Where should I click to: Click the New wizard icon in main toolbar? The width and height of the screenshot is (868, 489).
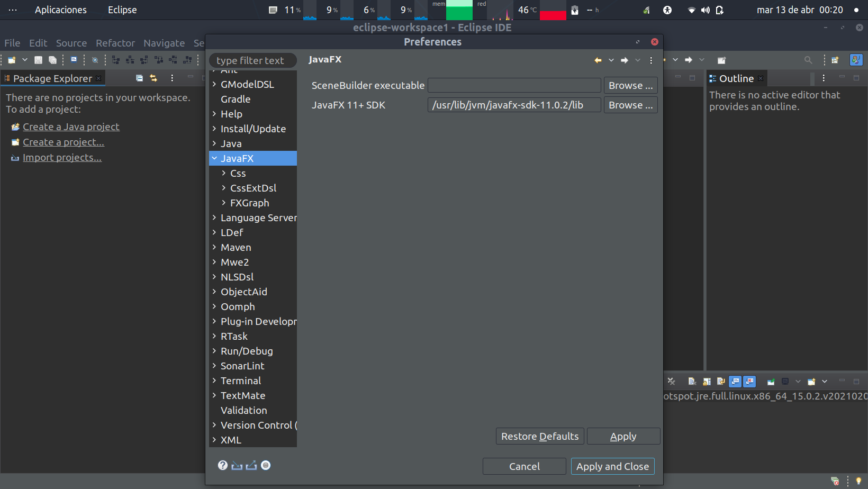point(12,60)
